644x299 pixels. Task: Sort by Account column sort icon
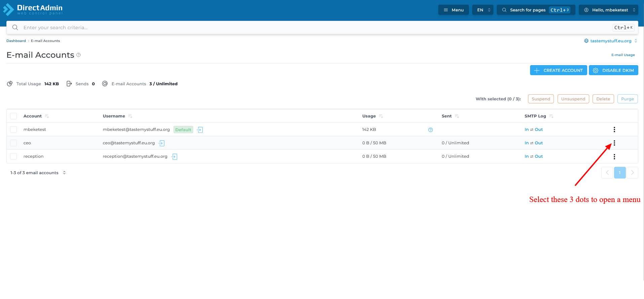[x=47, y=116]
